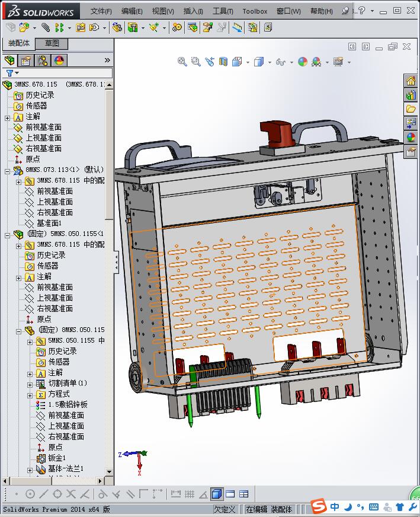Select the 钣金1 feature in tree
The image size is (420, 517).
point(57,458)
